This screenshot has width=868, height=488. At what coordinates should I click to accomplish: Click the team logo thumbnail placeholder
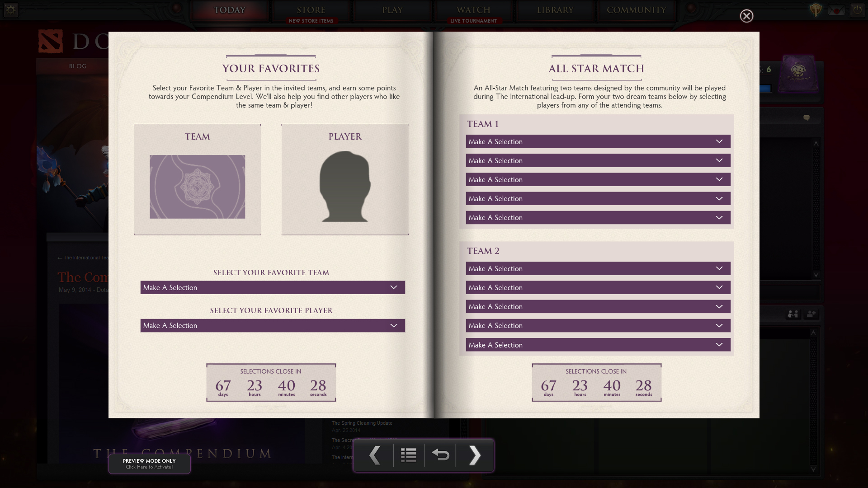197,187
